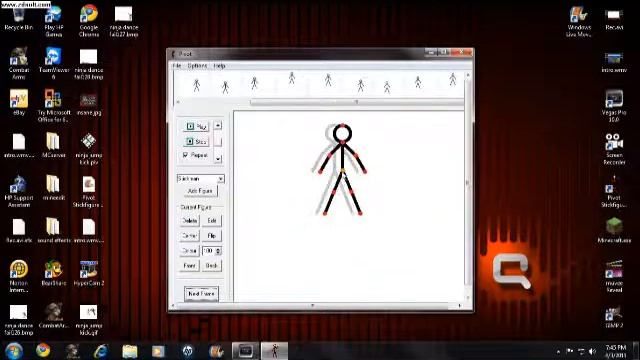
Task: Adjust the scale value spinner arrows
Action: tap(218, 251)
